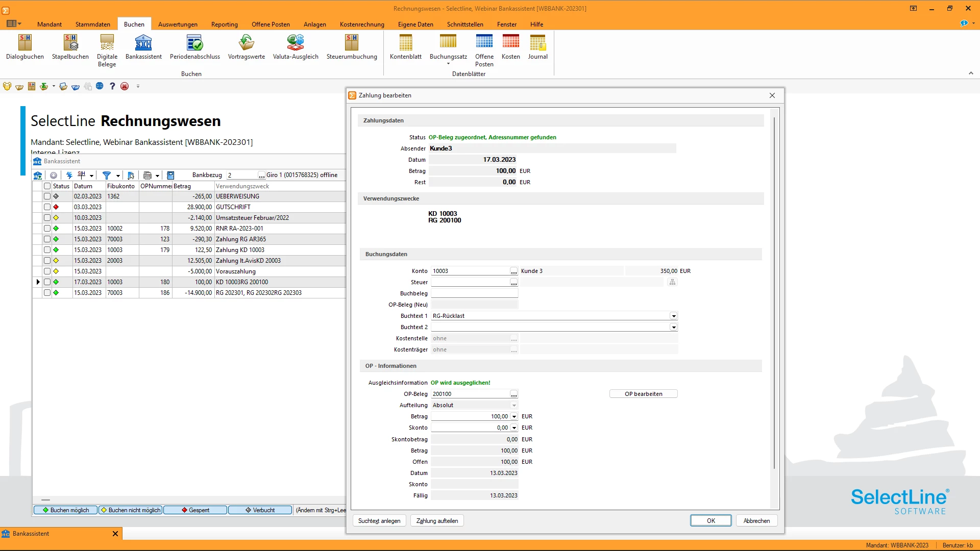
Task: Toggle the select-all checkbox in table header
Action: (47, 186)
